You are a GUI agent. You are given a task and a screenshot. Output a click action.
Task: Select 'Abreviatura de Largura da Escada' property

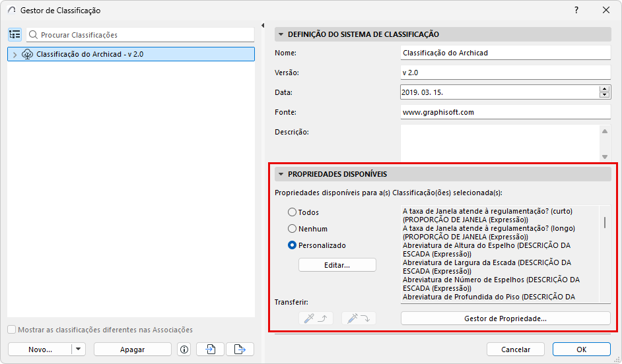(x=487, y=266)
